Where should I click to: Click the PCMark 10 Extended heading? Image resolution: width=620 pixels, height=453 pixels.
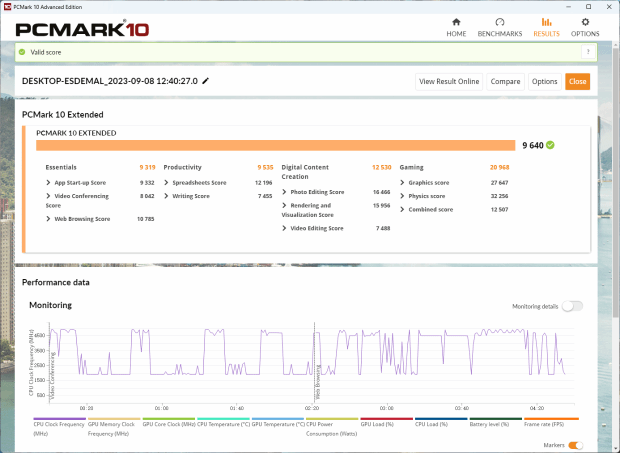pos(62,115)
